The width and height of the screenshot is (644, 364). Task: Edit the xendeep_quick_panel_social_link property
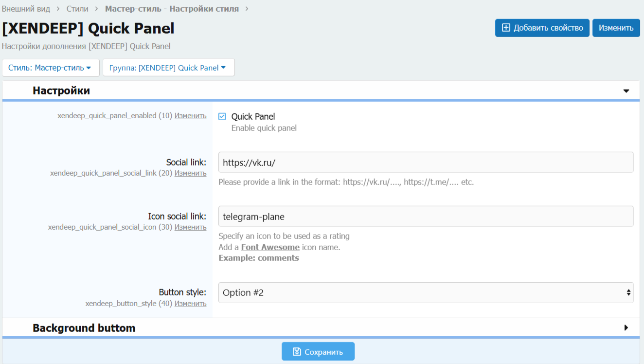pos(190,173)
